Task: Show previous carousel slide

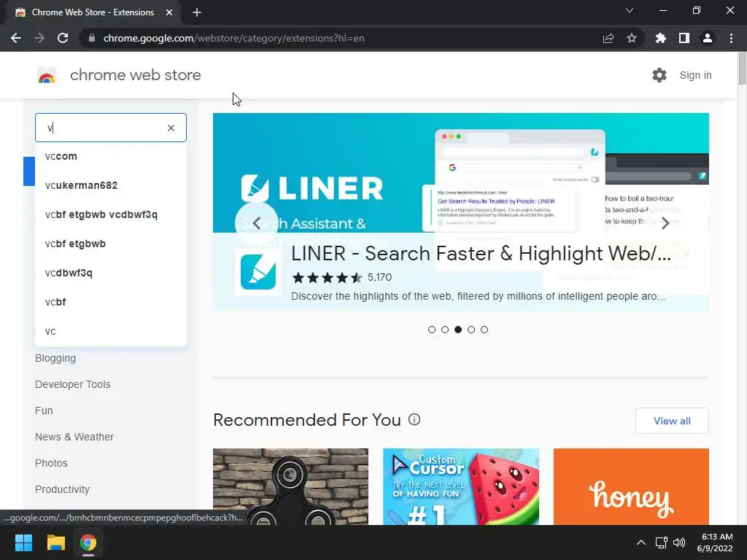Action: click(x=256, y=223)
